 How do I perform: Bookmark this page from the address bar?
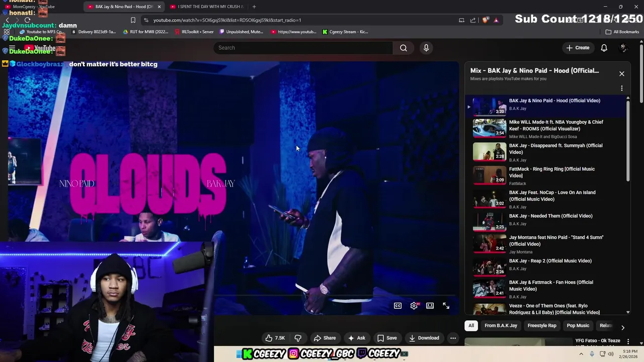click(133, 20)
